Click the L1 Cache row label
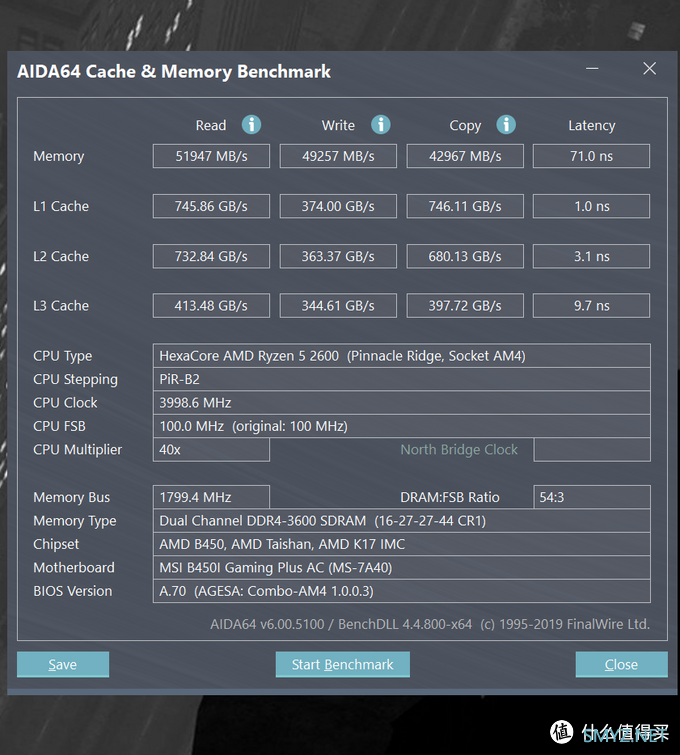Screen dimensions: 680x755 tap(61, 206)
